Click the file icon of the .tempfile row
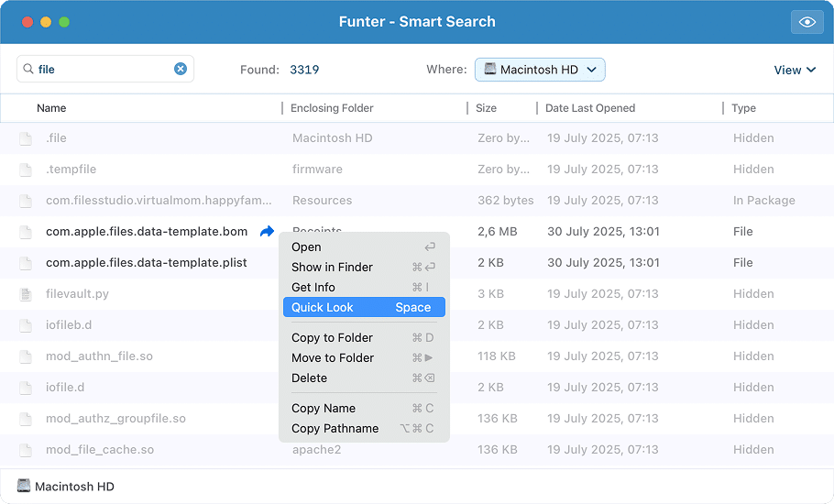 pyautogui.click(x=25, y=170)
